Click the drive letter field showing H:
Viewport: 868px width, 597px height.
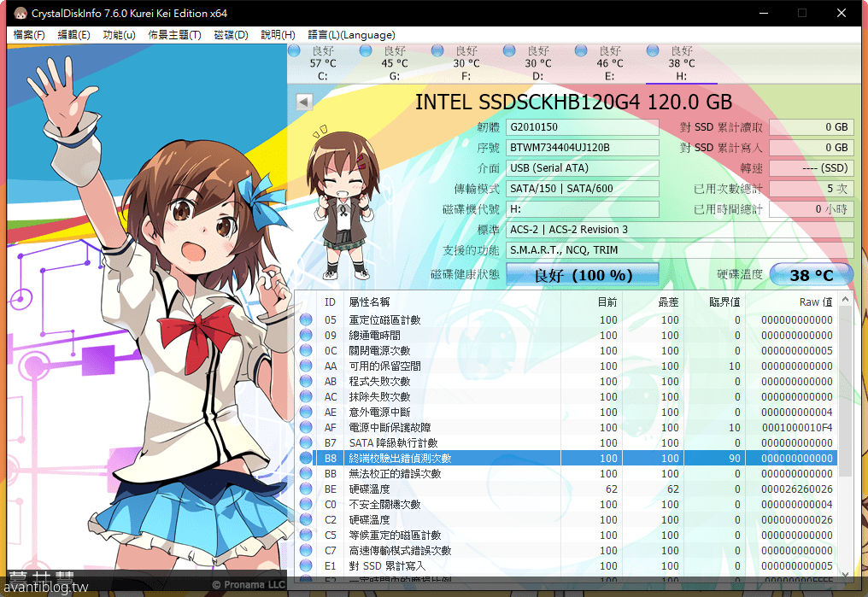[583, 209]
